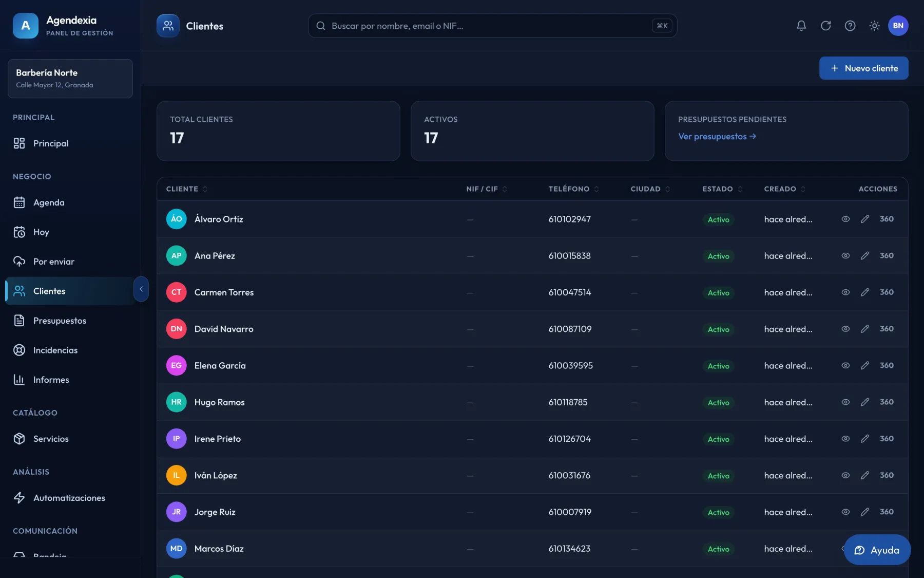
Task: Follow the Ver presupuestos link
Action: click(717, 136)
